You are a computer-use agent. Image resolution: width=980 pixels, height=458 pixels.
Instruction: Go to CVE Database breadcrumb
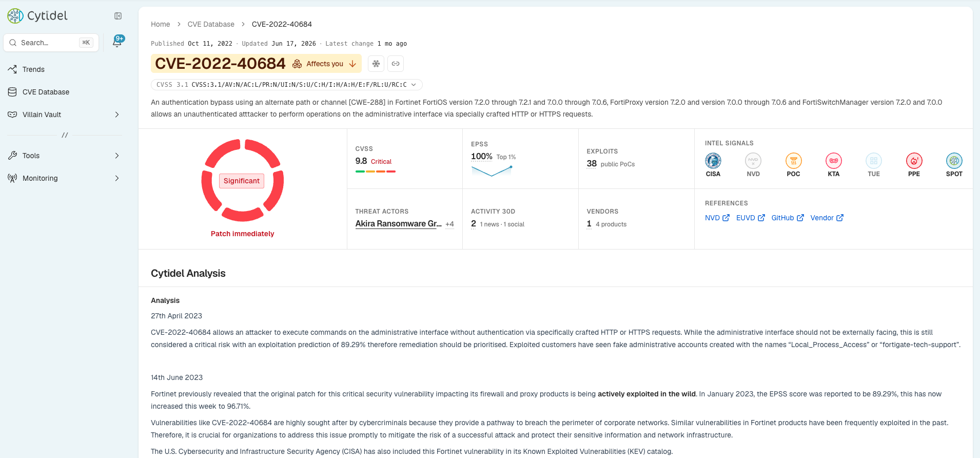point(211,24)
